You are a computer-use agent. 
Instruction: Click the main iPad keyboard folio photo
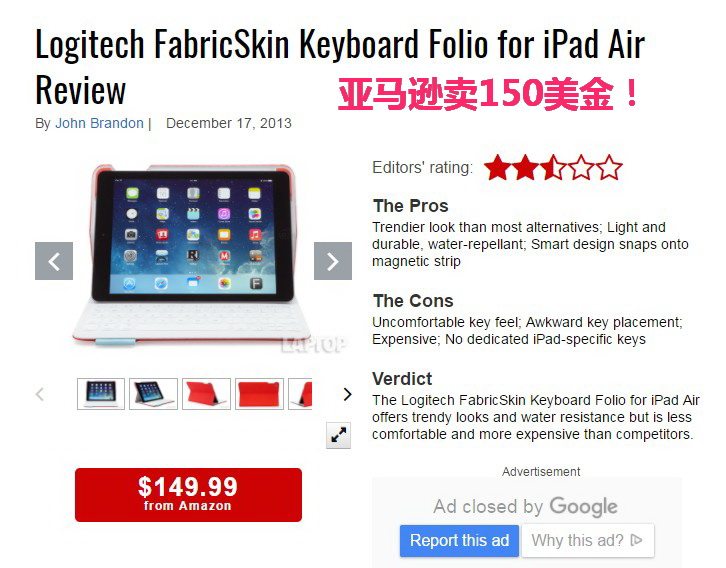click(194, 255)
